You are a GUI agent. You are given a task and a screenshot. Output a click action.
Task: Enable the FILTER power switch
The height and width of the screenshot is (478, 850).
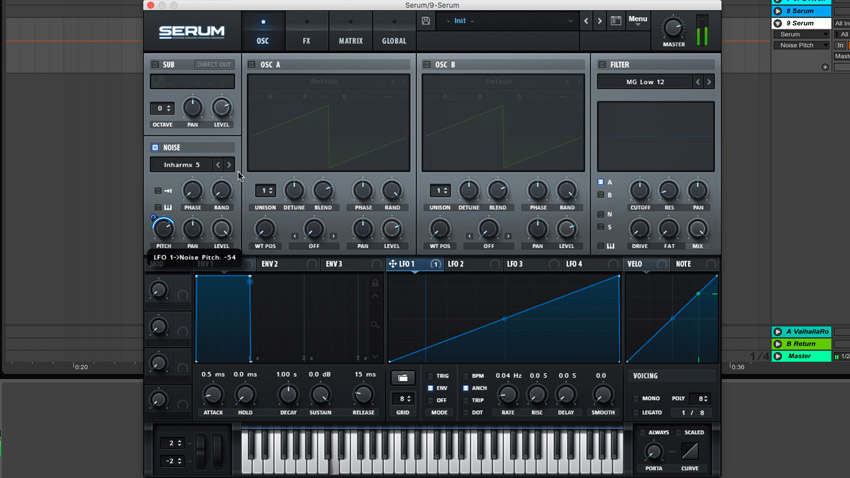click(x=602, y=64)
